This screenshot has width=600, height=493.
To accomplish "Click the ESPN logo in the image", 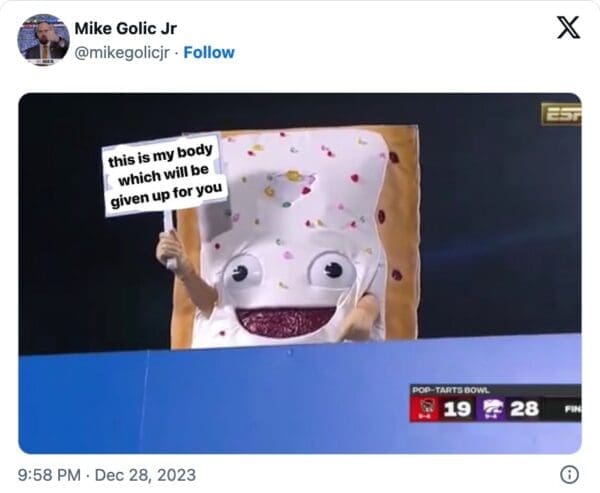I will tap(561, 114).
